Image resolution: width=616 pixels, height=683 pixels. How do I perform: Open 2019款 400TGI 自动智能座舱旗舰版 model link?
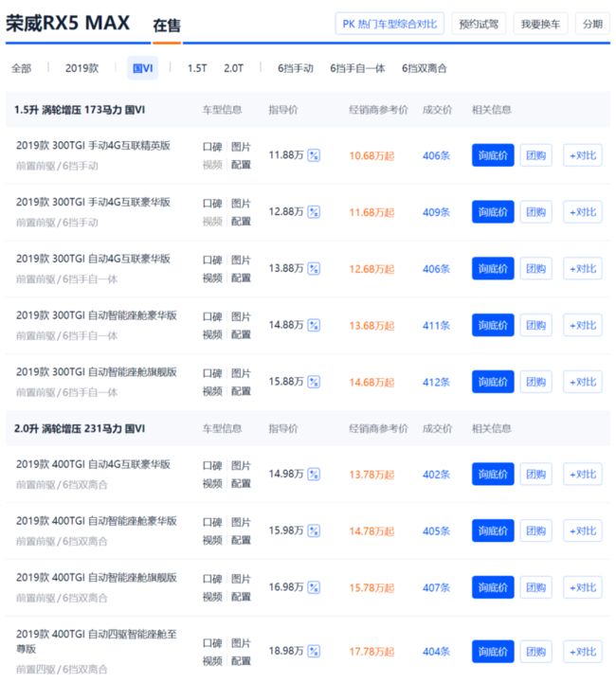97,577
